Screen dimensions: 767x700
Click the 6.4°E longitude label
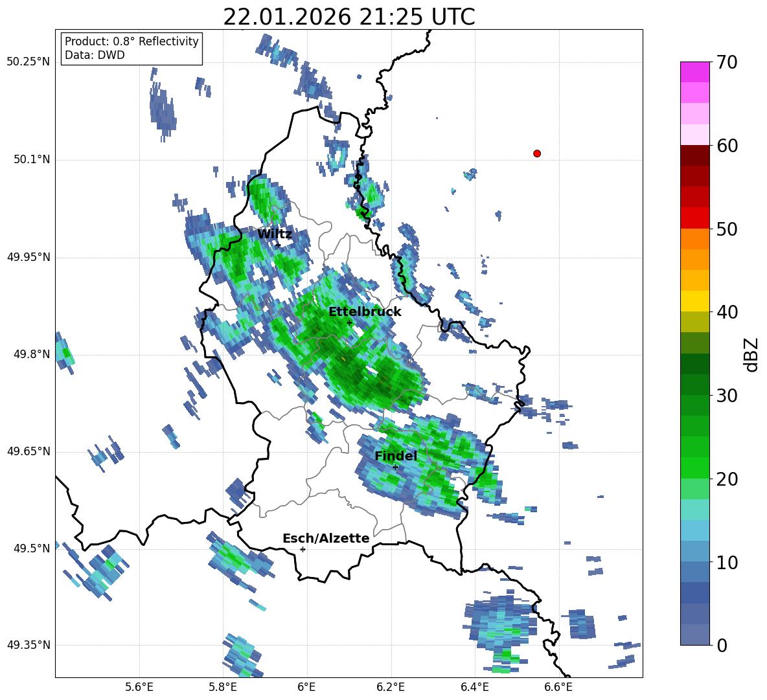click(x=474, y=687)
